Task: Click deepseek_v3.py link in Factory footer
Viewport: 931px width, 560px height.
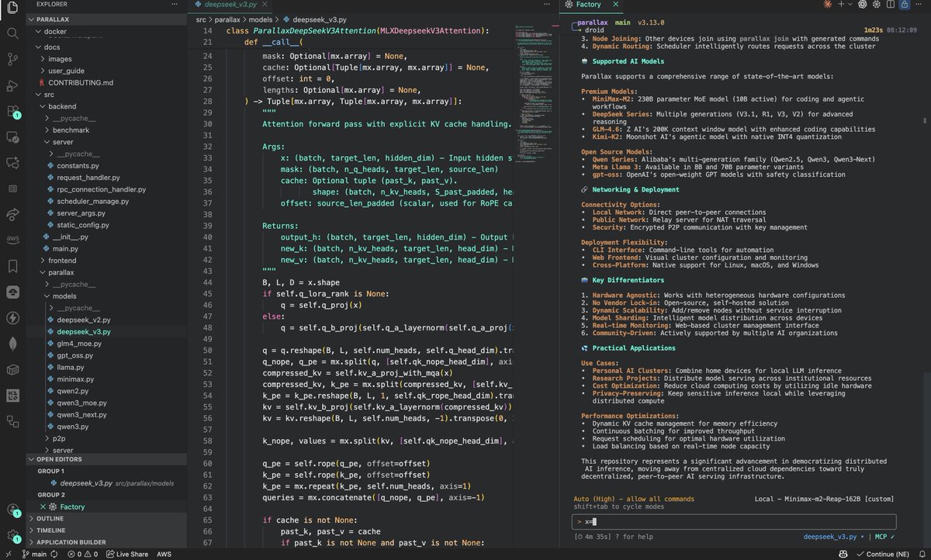Action: [829, 536]
